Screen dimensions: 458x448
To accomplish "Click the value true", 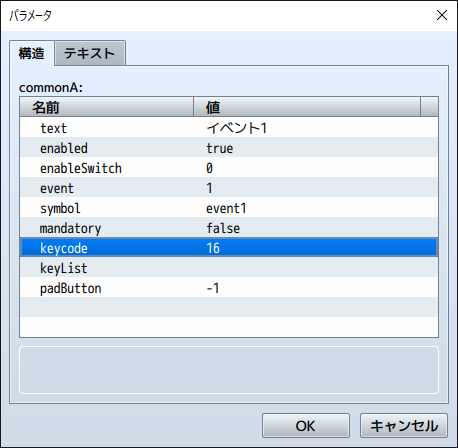I will coord(220,148).
